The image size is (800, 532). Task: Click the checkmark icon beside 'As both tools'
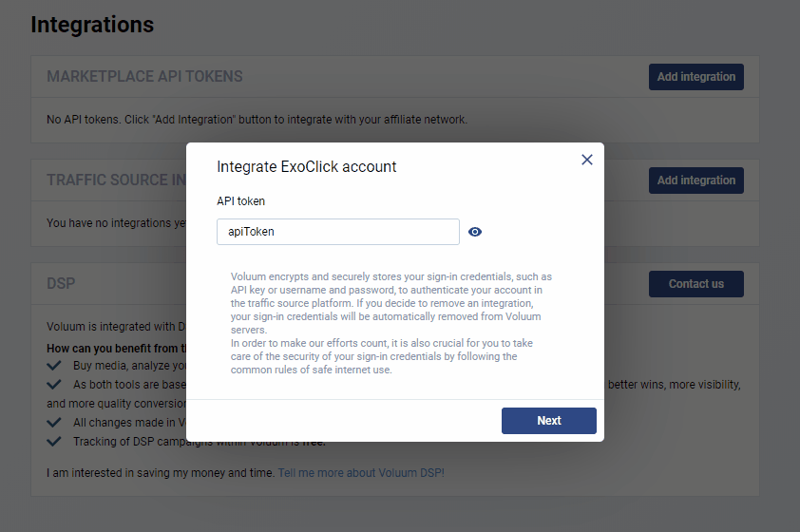[x=54, y=385]
